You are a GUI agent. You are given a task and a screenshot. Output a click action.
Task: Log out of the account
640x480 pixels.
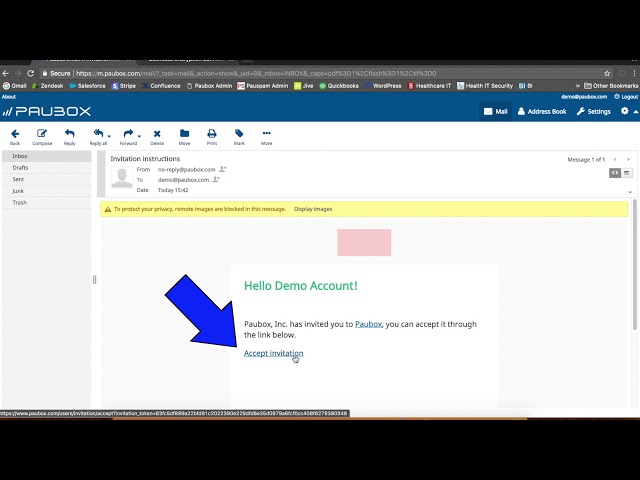pos(626,97)
